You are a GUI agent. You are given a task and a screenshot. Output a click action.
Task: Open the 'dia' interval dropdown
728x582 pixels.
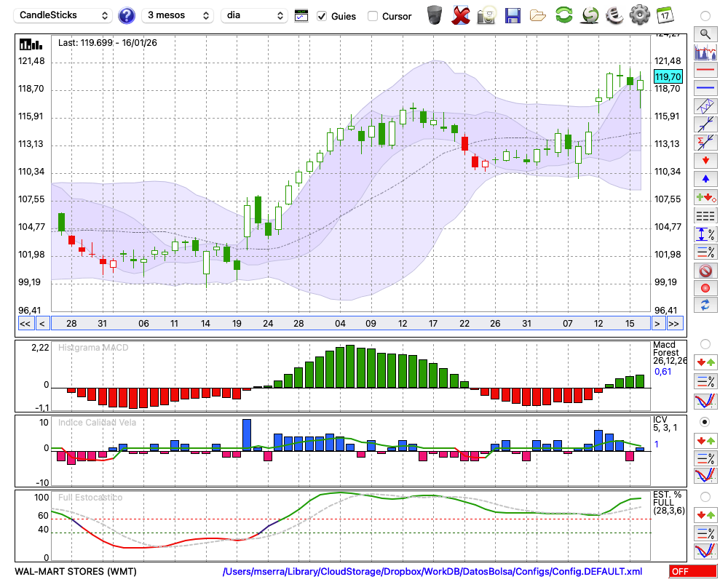(254, 15)
